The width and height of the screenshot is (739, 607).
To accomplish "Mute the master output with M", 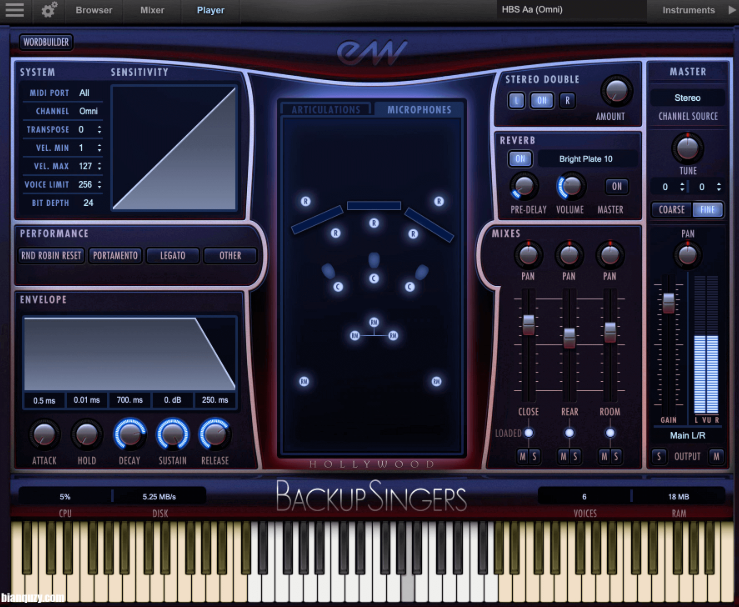I will pos(716,456).
